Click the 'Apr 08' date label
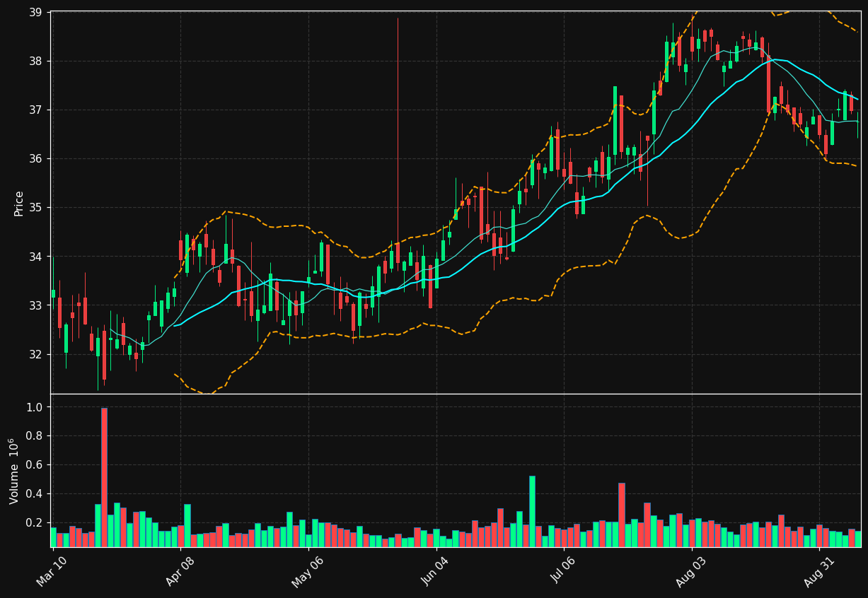This screenshot has height=598, width=868. tap(180, 571)
